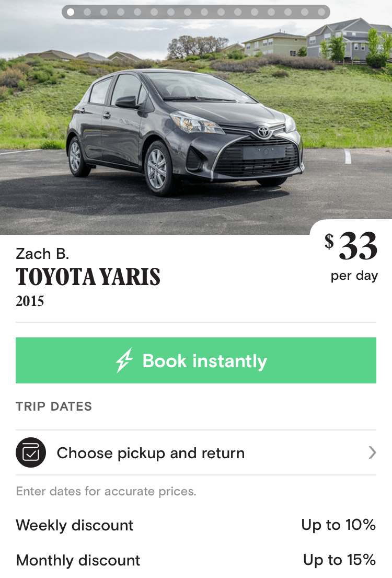Open the Choose pickup and return row
The height and width of the screenshot is (578, 392).
click(196, 452)
